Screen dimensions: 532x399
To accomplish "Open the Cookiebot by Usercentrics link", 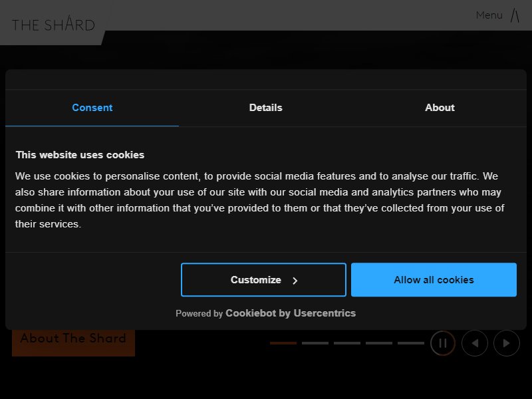I will pos(291,313).
